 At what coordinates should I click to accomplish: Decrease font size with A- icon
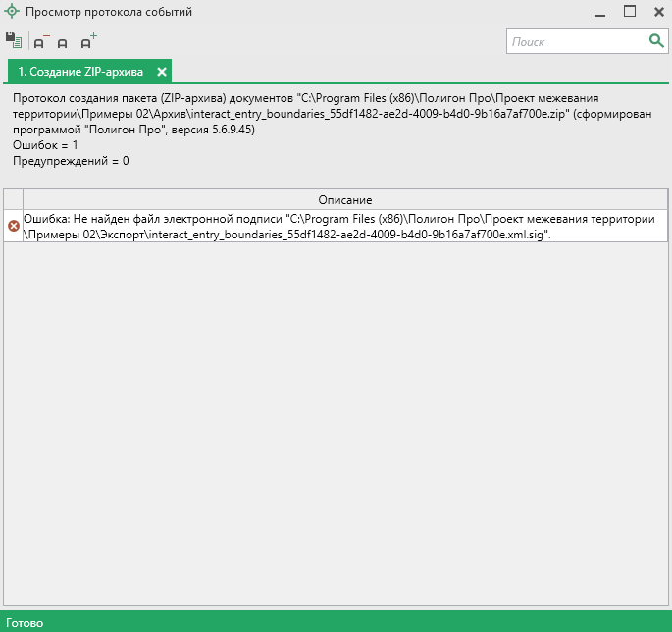(x=40, y=41)
